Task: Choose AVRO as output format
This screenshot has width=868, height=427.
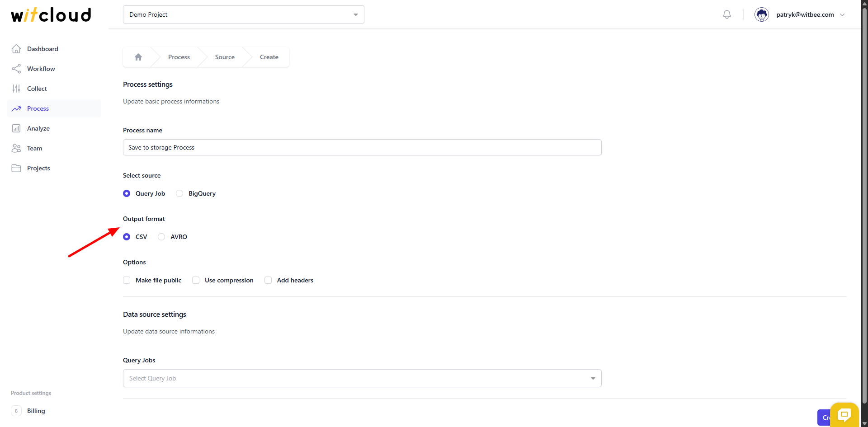Action: point(161,236)
